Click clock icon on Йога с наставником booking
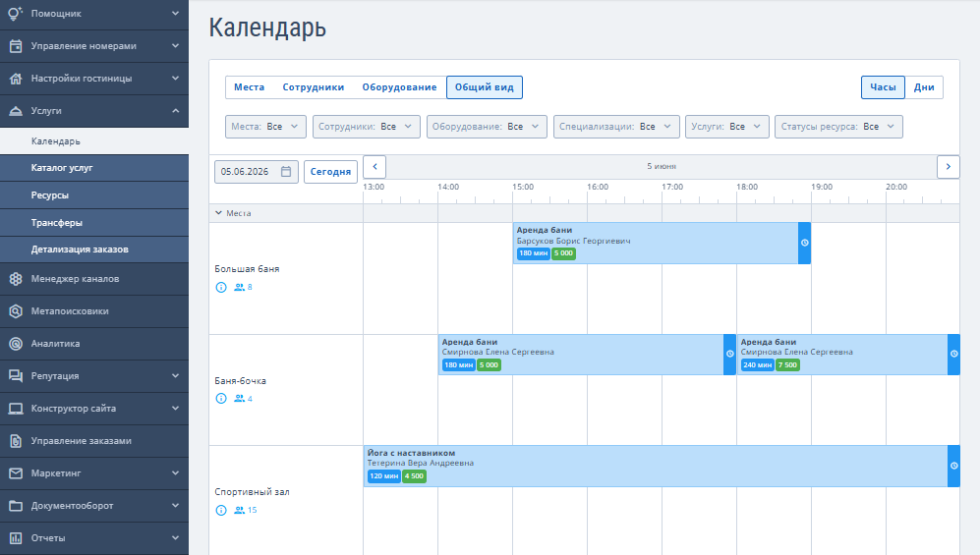Viewport: 980px width, 555px height. tap(953, 466)
